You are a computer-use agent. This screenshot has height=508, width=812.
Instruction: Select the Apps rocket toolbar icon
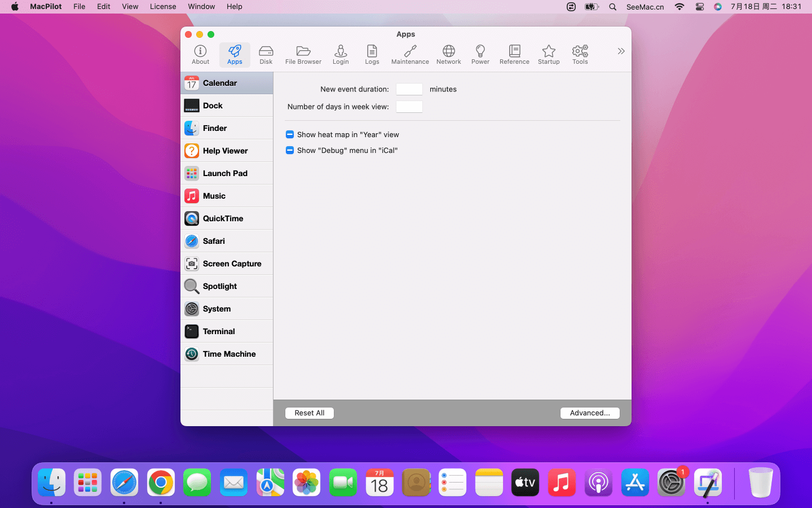(x=235, y=55)
